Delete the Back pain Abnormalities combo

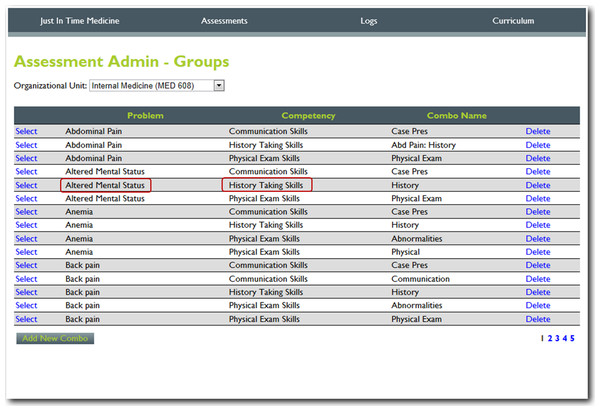tap(538, 305)
